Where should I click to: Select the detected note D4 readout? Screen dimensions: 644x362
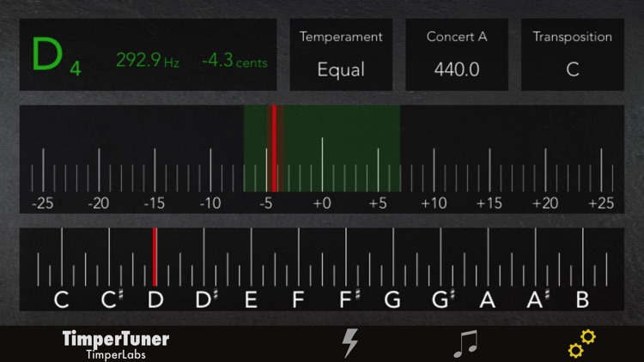[57, 57]
